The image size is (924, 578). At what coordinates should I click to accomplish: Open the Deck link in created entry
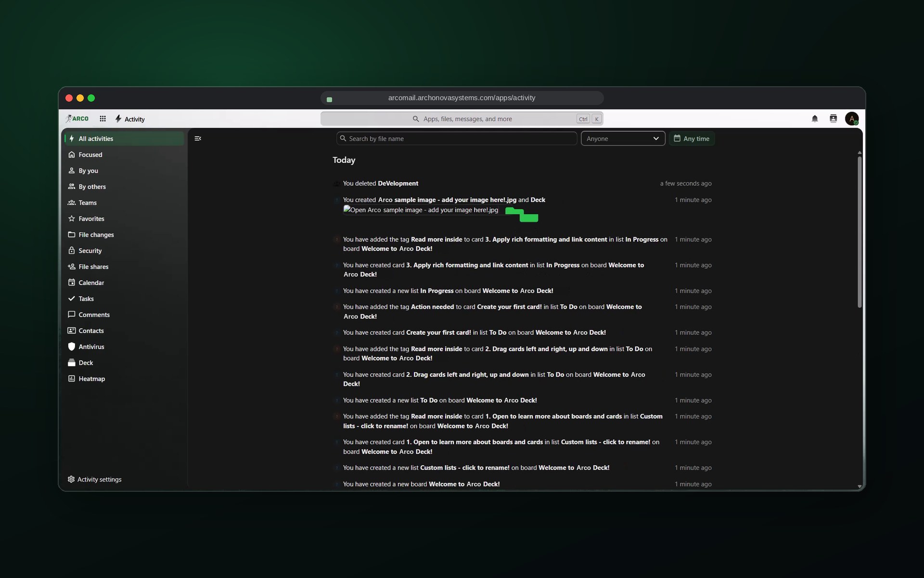tap(538, 200)
